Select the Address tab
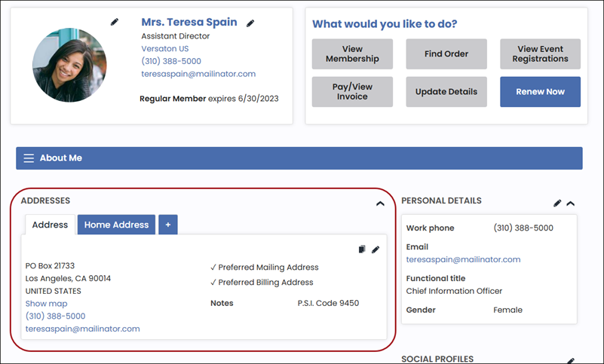Image resolution: width=604 pixels, height=364 pixels. pyautogui.click(x=50, y=225)
